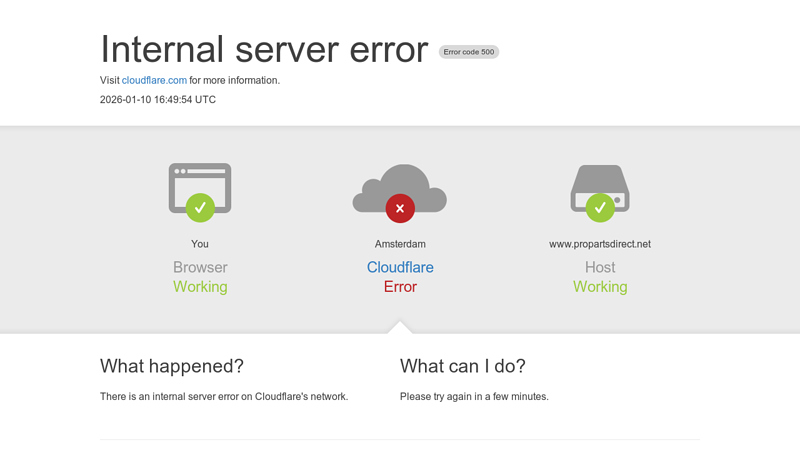
Task: Click the green Working status under Host
Action: (x=600, y=287)
